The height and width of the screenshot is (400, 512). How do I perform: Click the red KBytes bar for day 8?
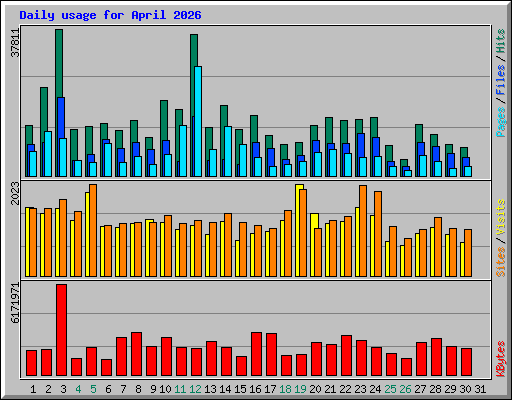click(136, 354)
